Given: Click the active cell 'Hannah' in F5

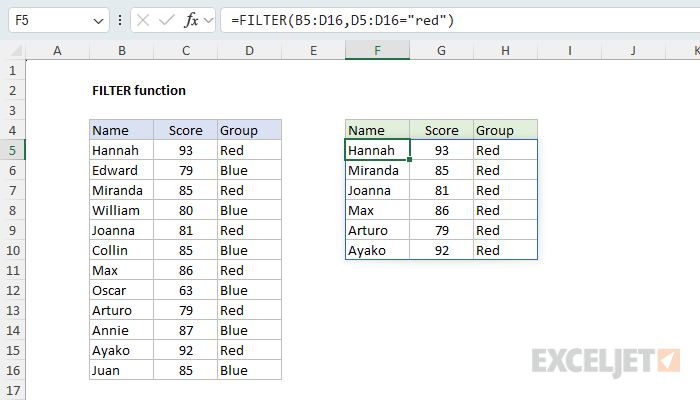Looking at the screenshot, I should (377, 150).
